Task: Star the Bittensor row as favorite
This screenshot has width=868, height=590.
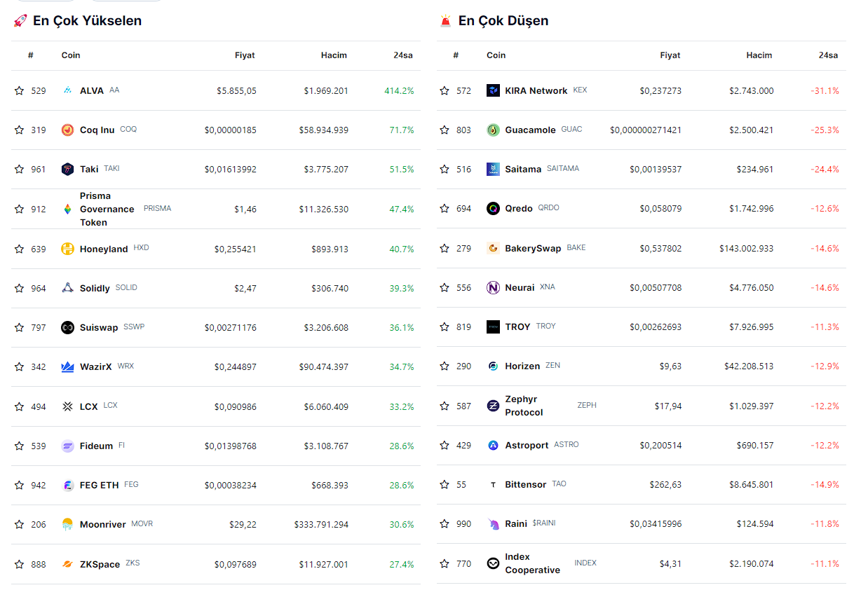Action: click(x=444, y=484)
